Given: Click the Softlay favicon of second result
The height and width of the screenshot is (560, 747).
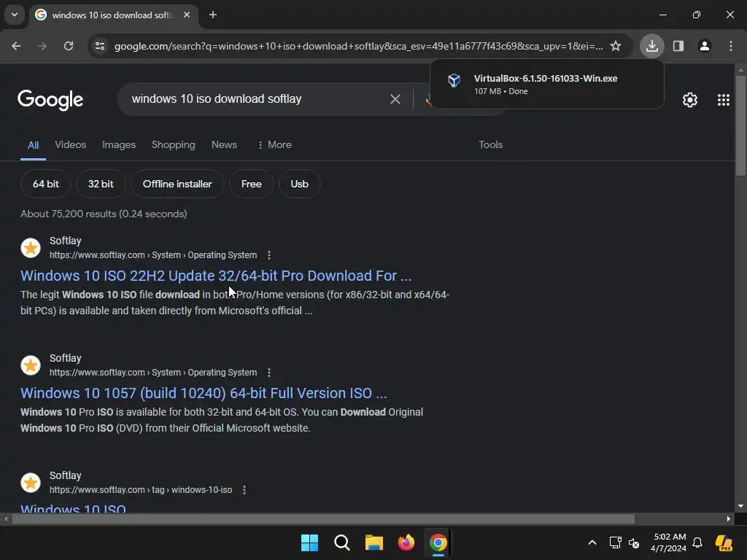Looking at the screenshot, I should (31, 365).
